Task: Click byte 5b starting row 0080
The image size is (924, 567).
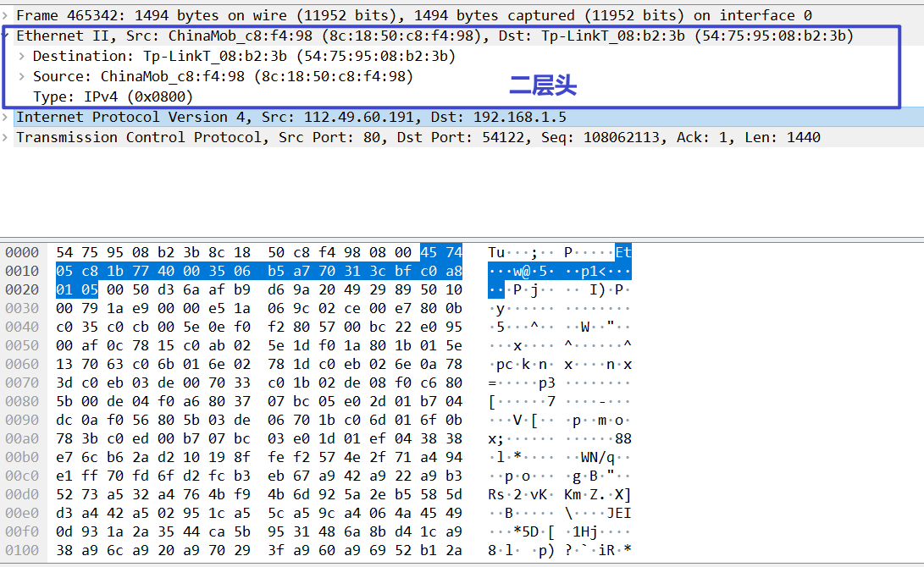Action: [64, 401]
